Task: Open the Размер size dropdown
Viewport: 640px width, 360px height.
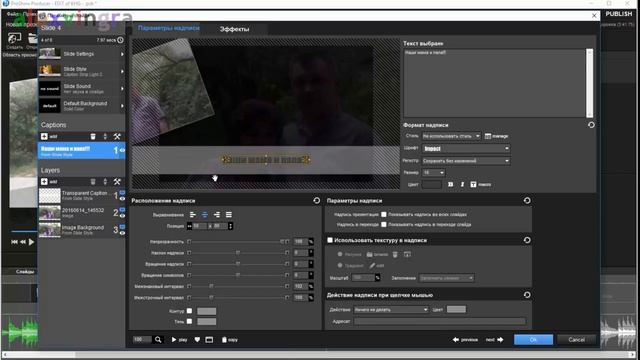Action: [433, 173]
